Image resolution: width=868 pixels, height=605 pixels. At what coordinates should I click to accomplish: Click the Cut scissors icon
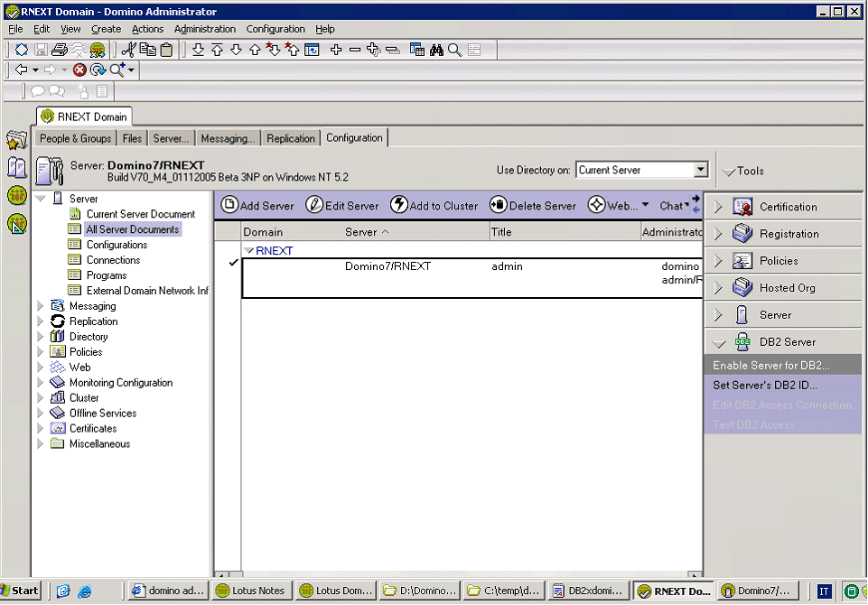[x=128, y=50]
